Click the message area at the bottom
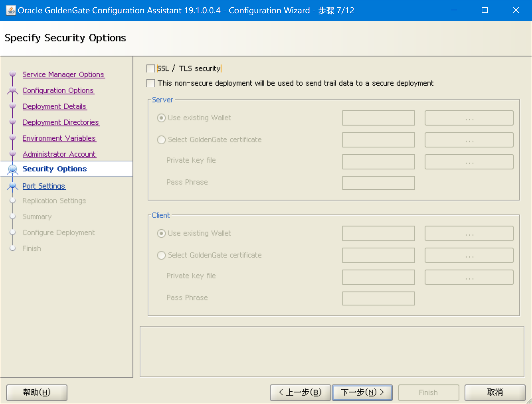 click(x=332, y=351)
